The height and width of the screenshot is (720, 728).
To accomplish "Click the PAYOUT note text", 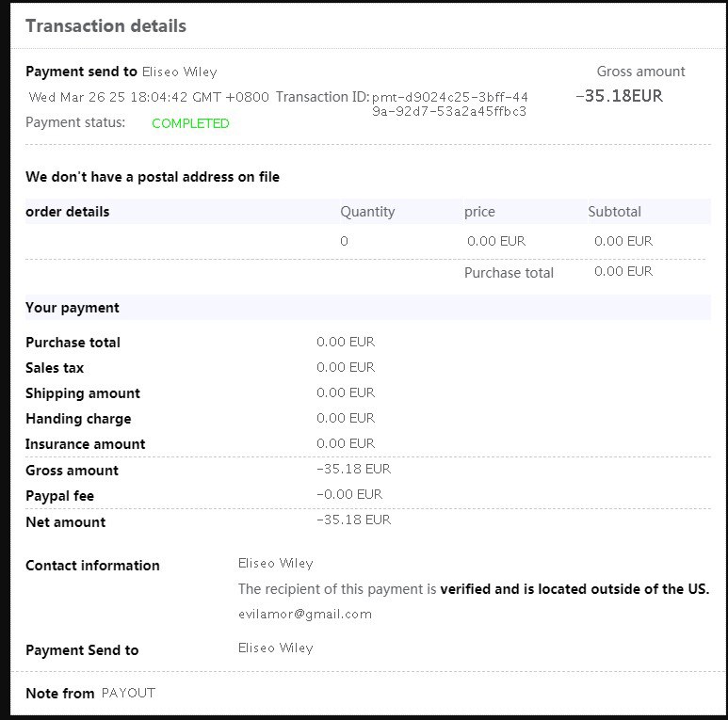I will point(128,693).
